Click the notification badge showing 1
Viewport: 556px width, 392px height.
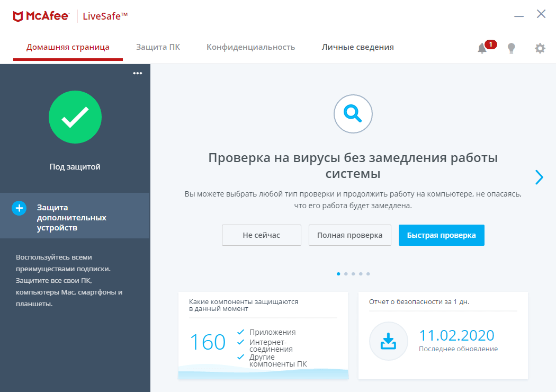click(490, 44)
